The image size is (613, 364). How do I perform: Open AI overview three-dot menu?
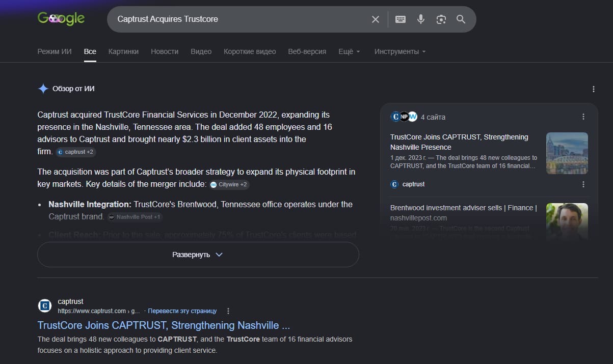pos(594,89)
